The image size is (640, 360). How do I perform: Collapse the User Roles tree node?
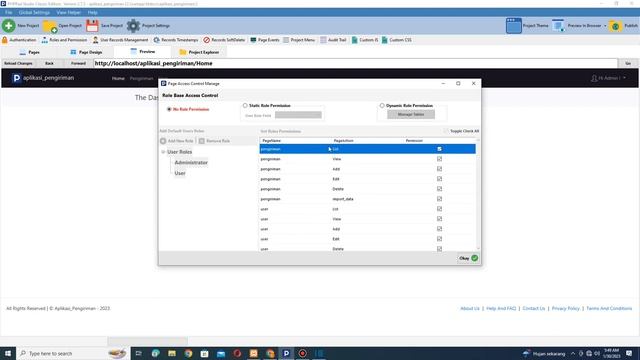[163, 152]
